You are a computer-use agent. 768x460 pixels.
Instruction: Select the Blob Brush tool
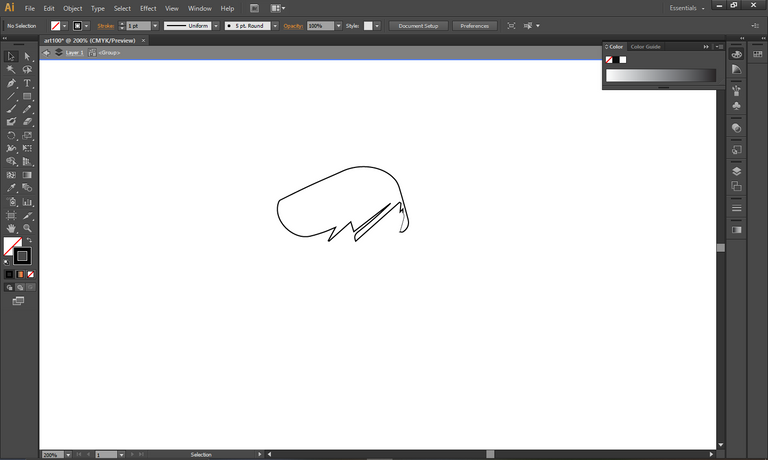pos(11,121)
